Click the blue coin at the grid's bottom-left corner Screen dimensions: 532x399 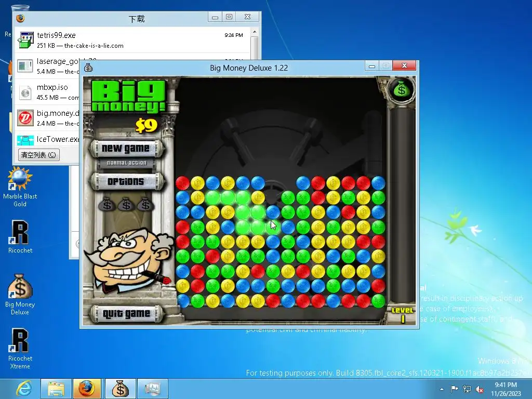(182, 301)
